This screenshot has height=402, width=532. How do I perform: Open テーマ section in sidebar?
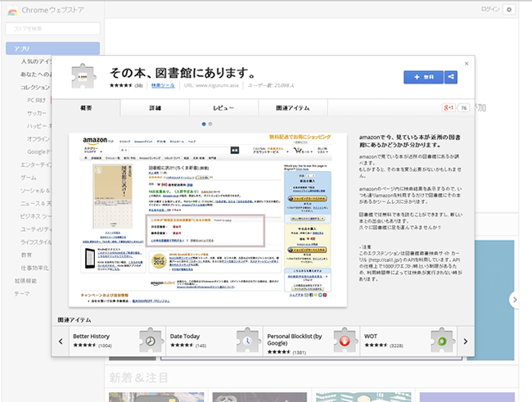pyautogui.click(x=22, y=294)
